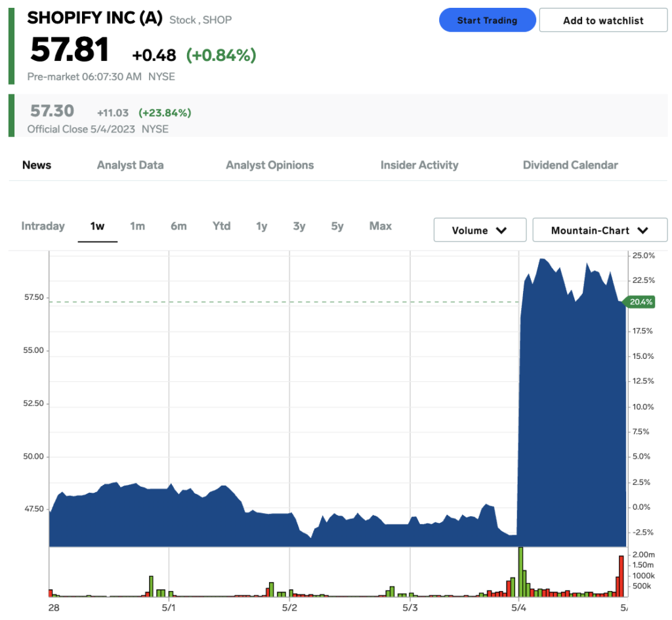Click the 5/3 date label on axis
672x620 pixels.
point(409,608)
